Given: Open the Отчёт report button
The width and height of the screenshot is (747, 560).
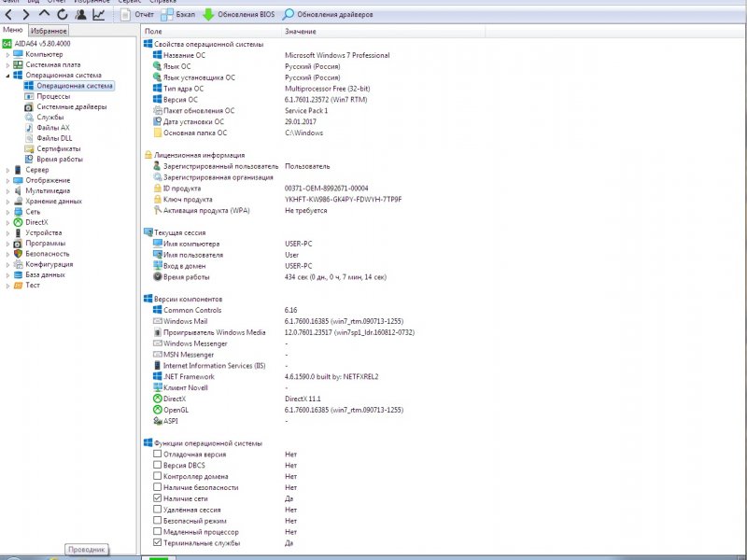Looking at the screenshot, I should (137, 15).
